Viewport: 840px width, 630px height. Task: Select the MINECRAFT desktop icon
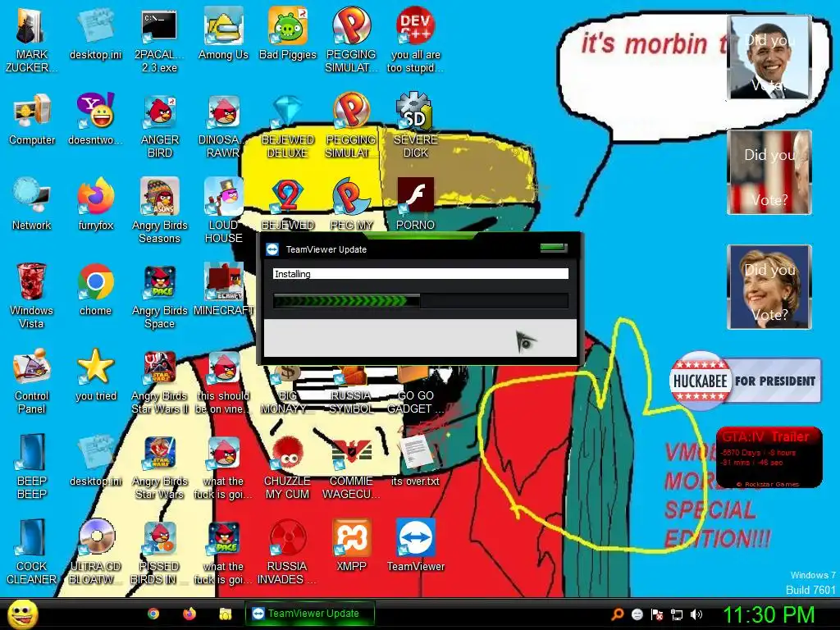coord(223,290)
